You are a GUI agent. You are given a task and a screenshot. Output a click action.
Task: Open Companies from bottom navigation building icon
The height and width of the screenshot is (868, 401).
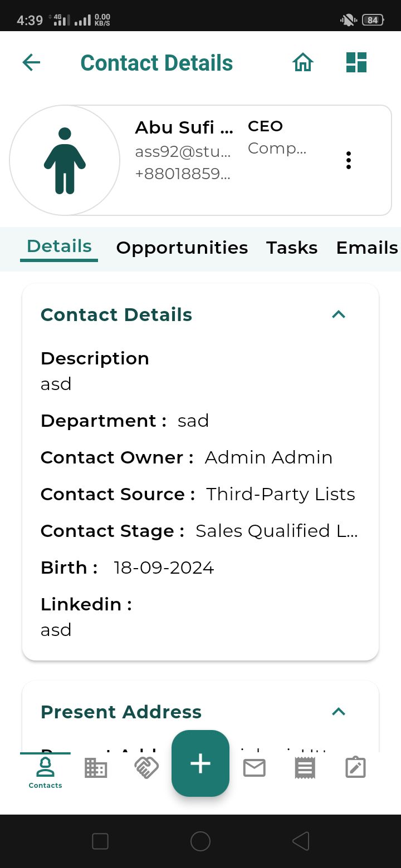pyautogui.click(x=96, y=768)
